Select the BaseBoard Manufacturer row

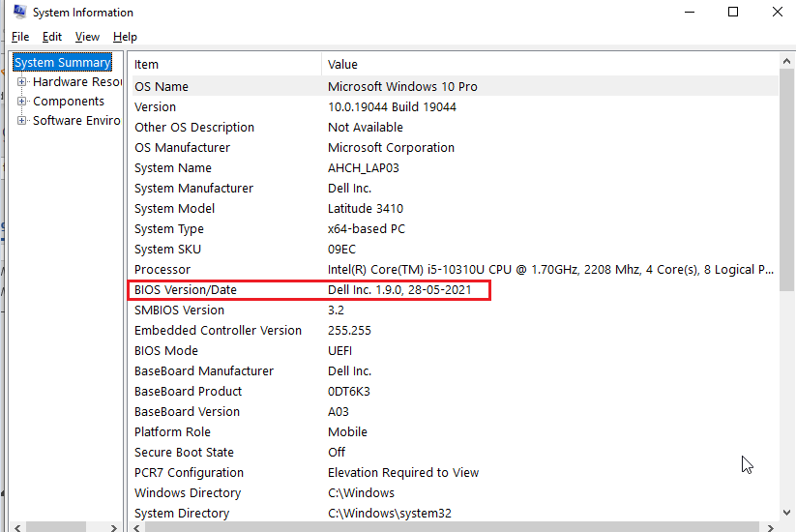click(x=455, y=371)
